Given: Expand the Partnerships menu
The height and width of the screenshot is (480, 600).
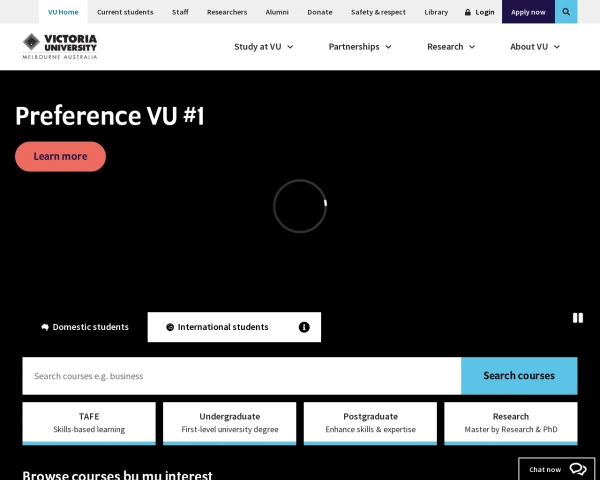Looking at the screenshot, I should coord(360,47).
